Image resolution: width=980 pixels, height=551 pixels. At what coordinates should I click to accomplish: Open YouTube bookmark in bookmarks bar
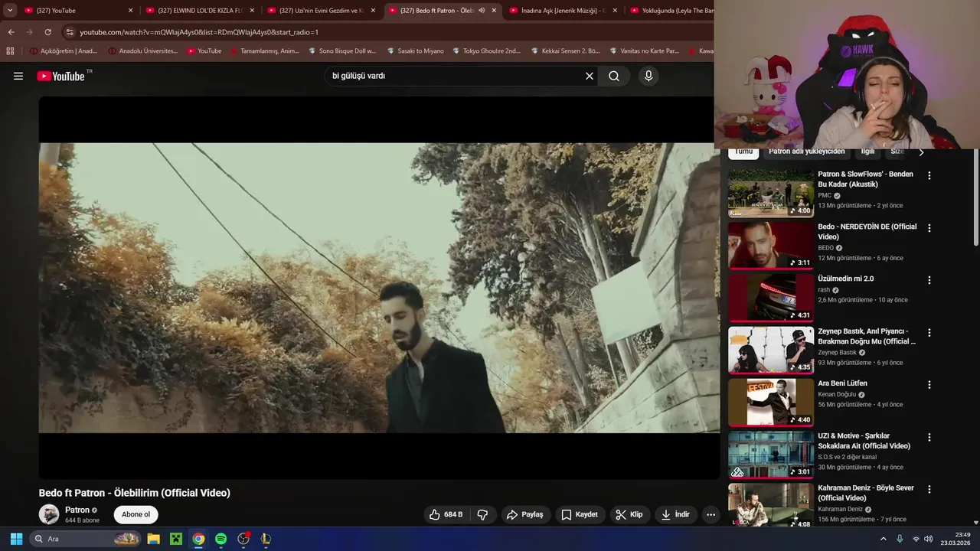204,51
